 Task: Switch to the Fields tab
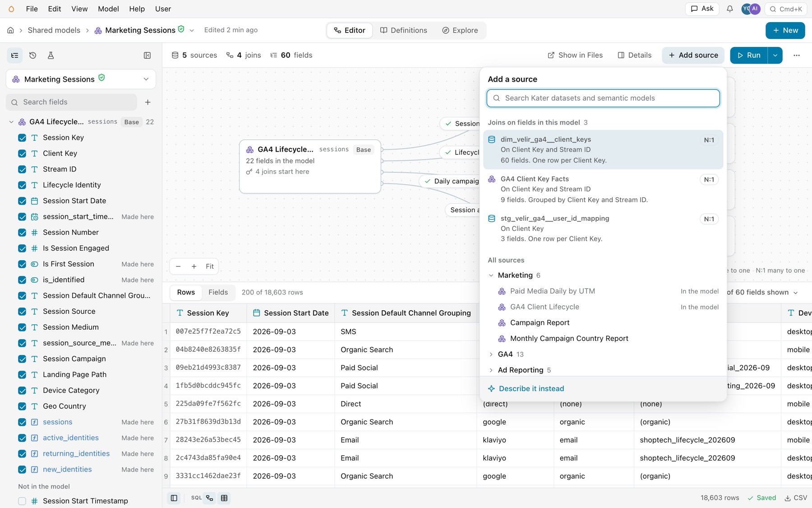click(x=218, y=292)
